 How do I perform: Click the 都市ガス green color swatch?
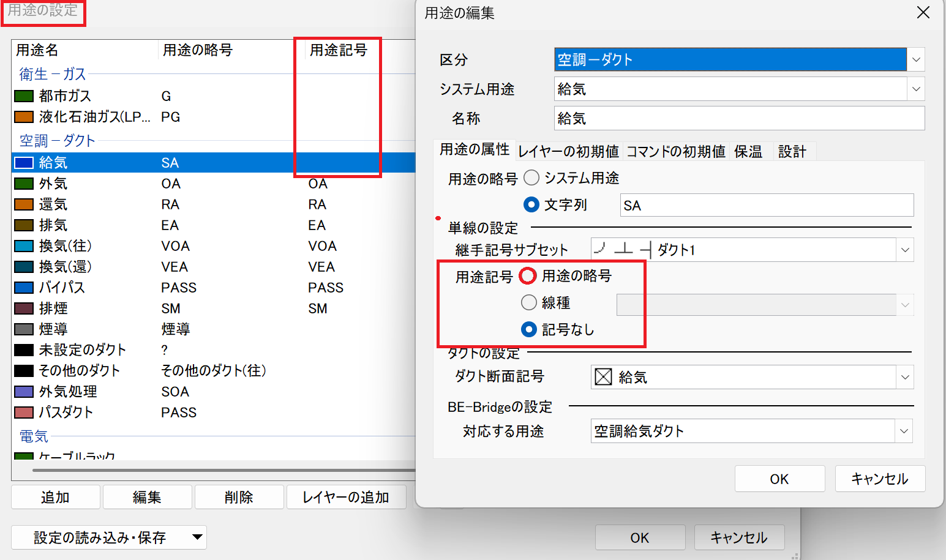tap(24, 96)
